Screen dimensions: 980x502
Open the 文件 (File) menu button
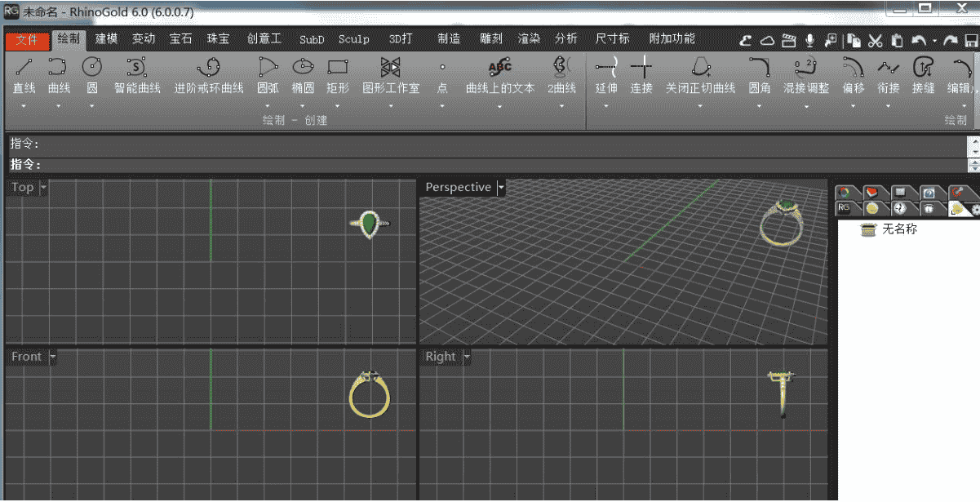27,40
